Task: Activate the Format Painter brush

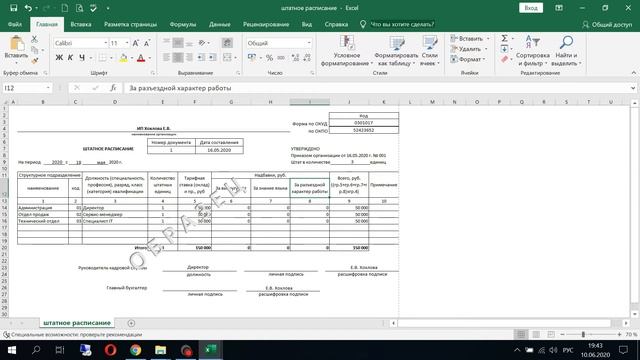Action: (x=35, y=60)
